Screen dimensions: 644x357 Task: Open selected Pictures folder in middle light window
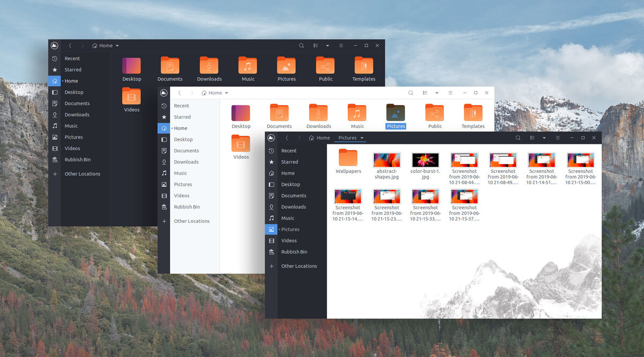click(x=396, y=113)
